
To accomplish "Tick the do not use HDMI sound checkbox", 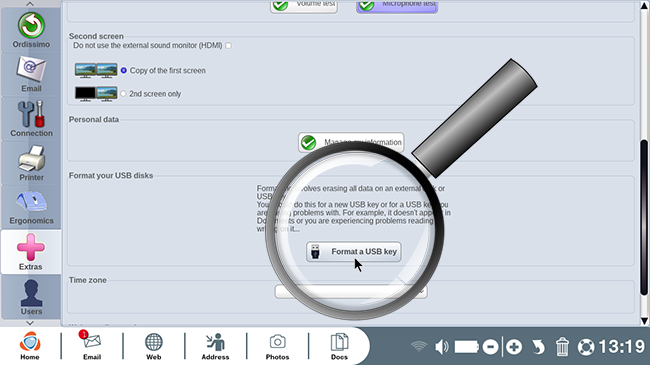I will 228,46.
